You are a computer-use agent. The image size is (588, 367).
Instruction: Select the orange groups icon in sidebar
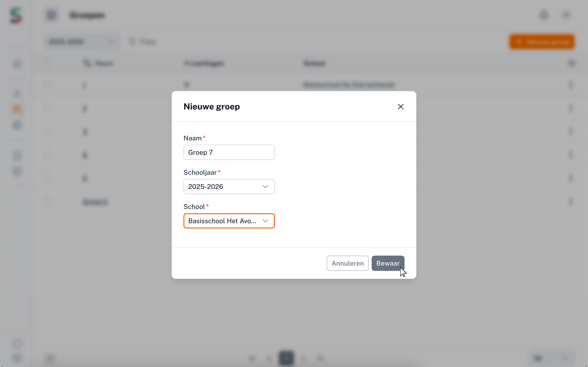click(17, 109)
